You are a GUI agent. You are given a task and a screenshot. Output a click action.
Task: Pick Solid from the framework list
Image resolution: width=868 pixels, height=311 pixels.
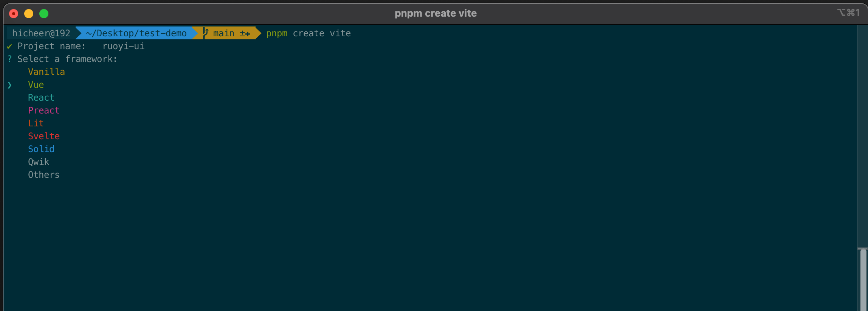pos(41,149)
